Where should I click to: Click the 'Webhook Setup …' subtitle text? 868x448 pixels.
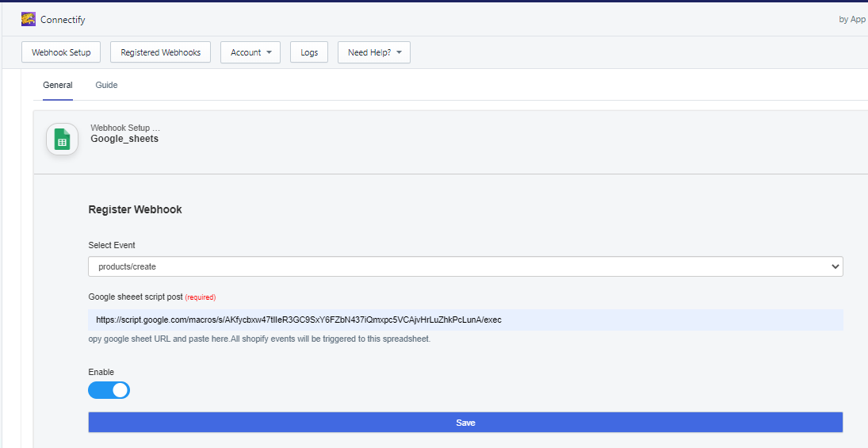(x=126, y=128)
